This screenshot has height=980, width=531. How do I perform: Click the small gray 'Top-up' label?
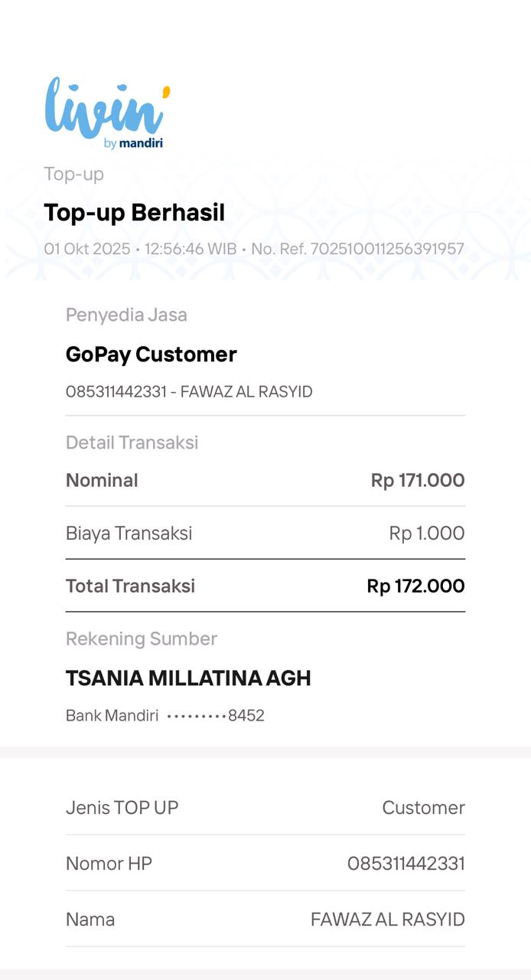point(73,174)
